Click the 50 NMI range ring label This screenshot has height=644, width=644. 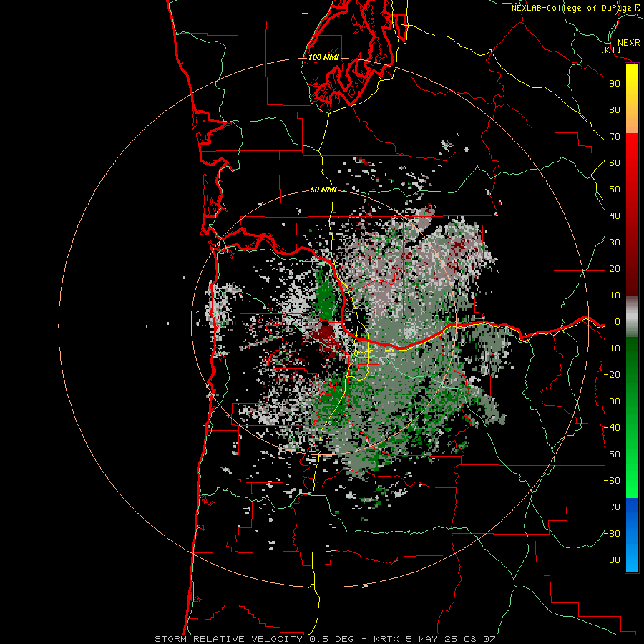tap(323, 190)
